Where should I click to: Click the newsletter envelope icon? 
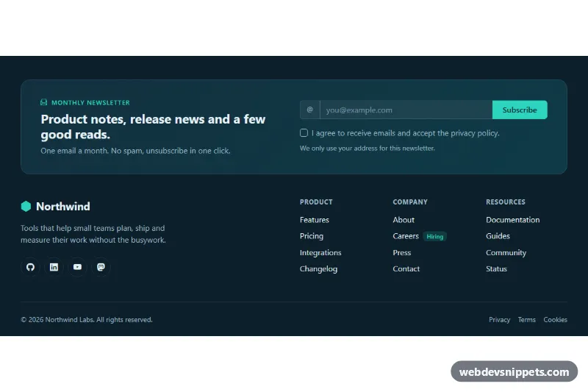click(x=44, y=102)
